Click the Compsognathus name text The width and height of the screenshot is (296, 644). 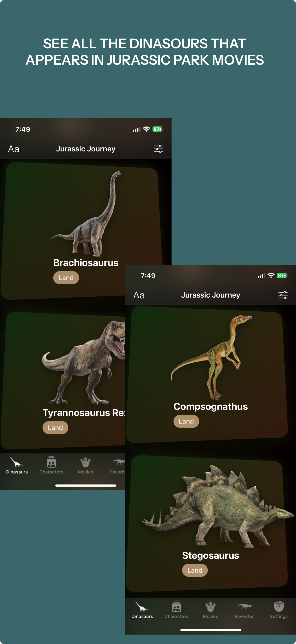(211, 406)
